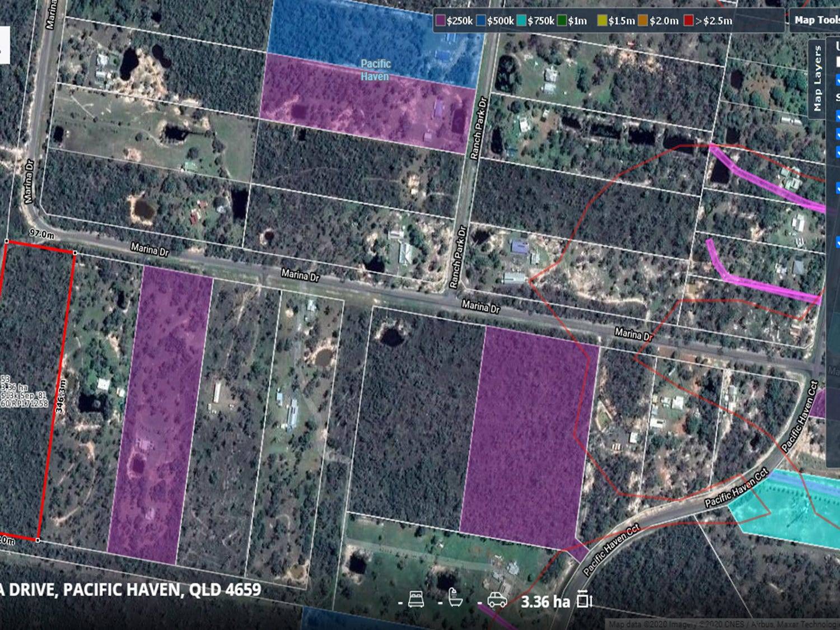840x630 pixels.
Task: Click the car spaces icon
Action: (x=497, y=600)
